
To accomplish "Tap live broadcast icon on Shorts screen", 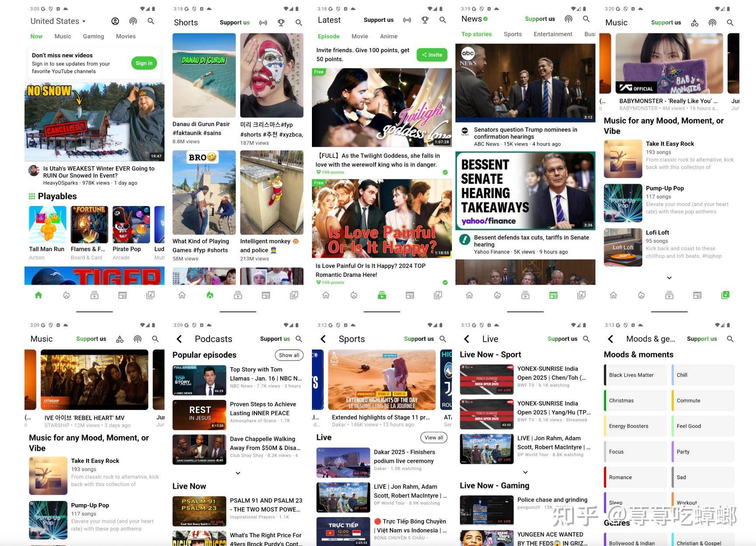I will 263,22.
